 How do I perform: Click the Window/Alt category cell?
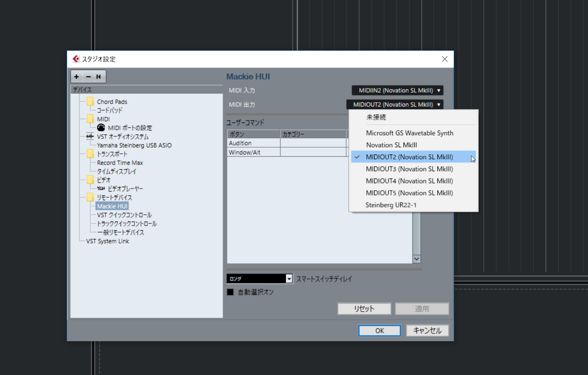coord(313,152)
